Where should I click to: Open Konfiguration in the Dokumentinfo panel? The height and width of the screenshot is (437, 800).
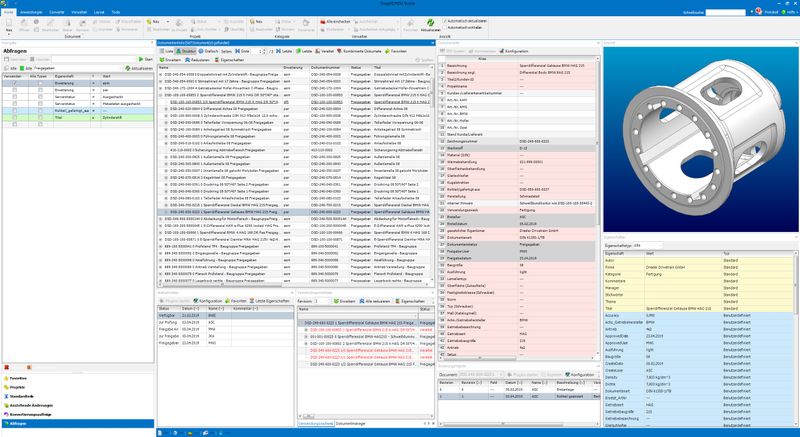[x=514, y=52]
